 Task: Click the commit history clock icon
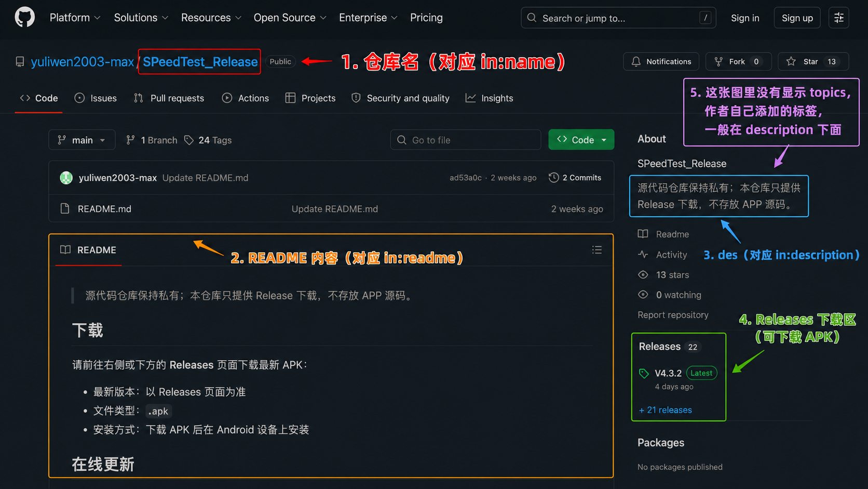(554, 178)
